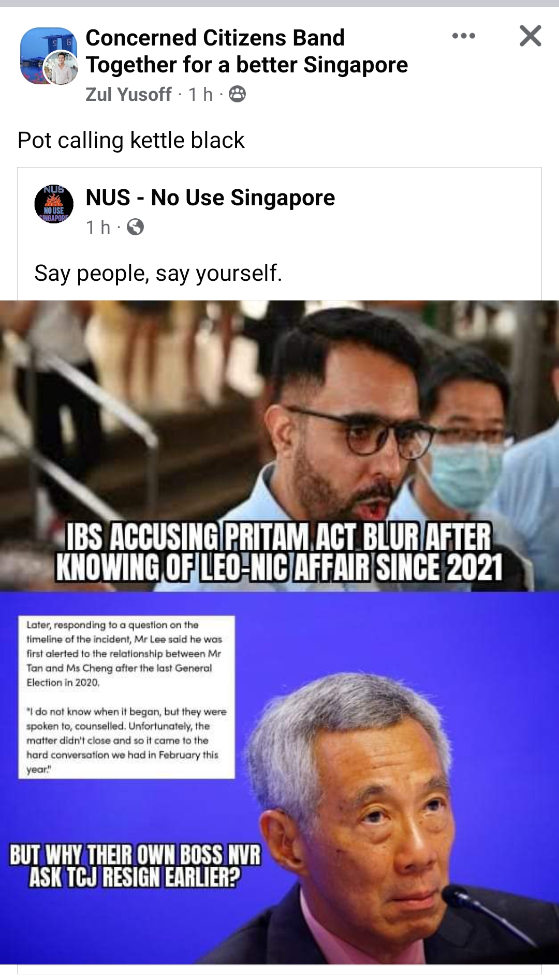Open the bottom meme photo with blue background
This screenshot has height=980, width=559.
tap(279, 778)
